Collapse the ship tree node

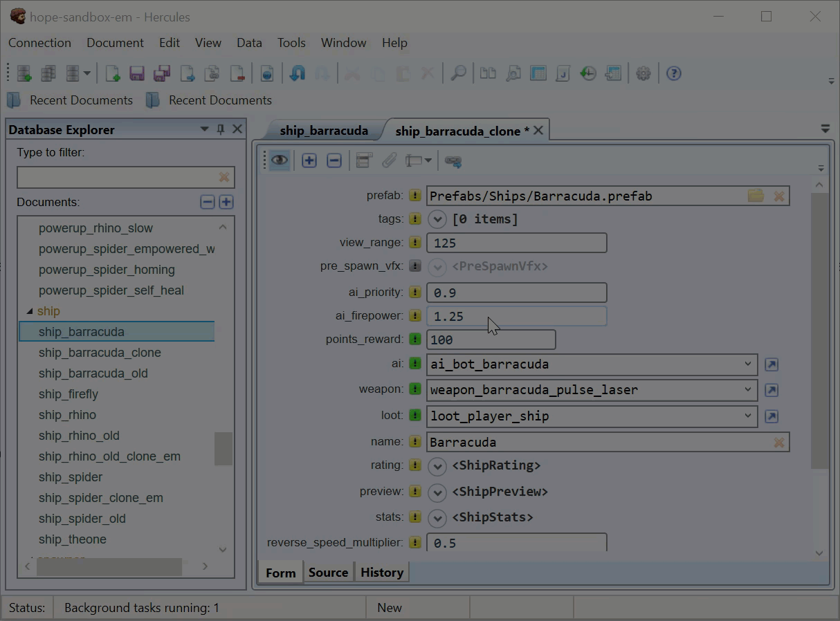pyautogui.click(x=29, y=311)
